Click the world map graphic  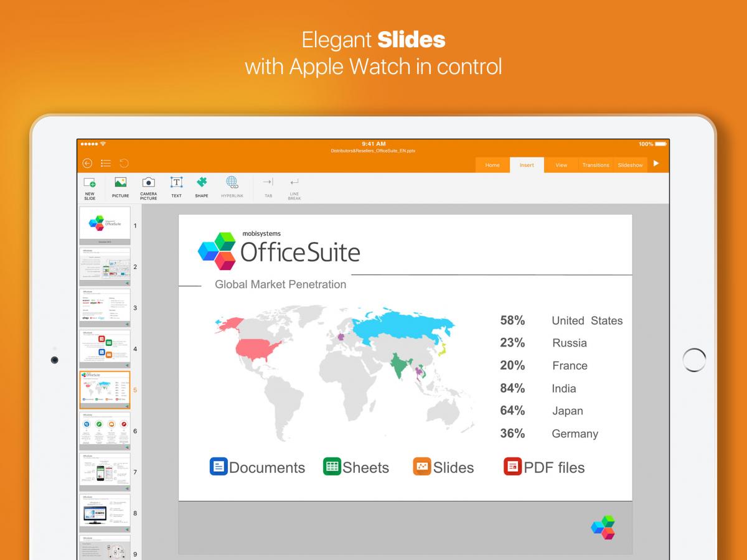(345, 373)
